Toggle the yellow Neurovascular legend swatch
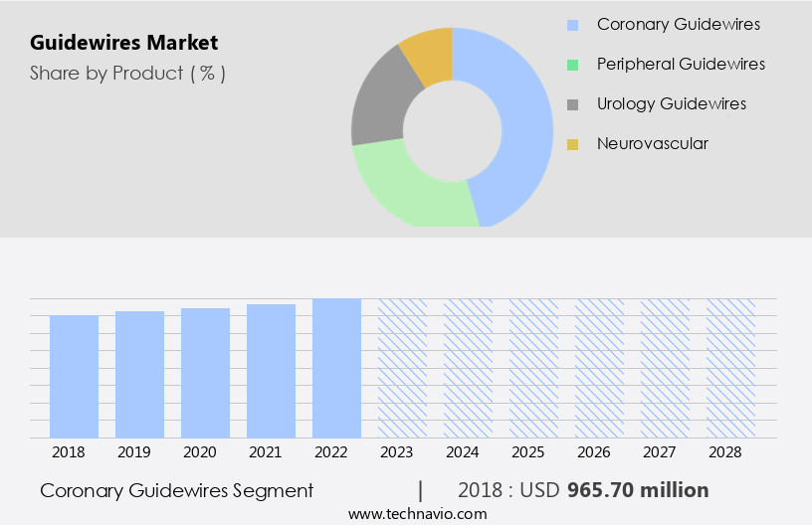This screenshot has height=525, width=812. click(572, 144)
